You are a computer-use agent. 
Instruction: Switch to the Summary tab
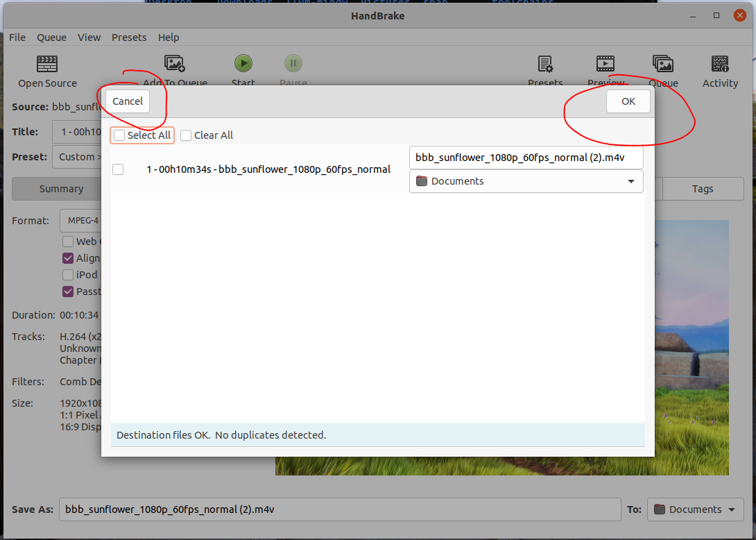56,189
